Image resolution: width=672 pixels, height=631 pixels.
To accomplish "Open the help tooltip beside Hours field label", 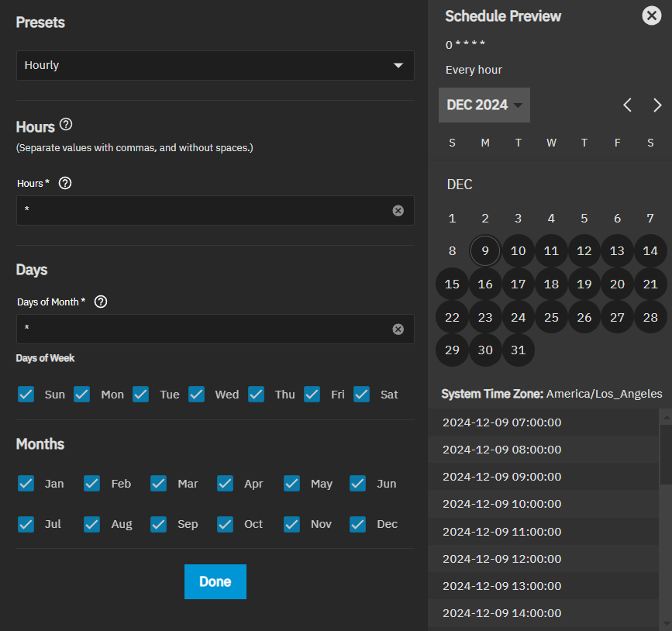I will point(65,183).
